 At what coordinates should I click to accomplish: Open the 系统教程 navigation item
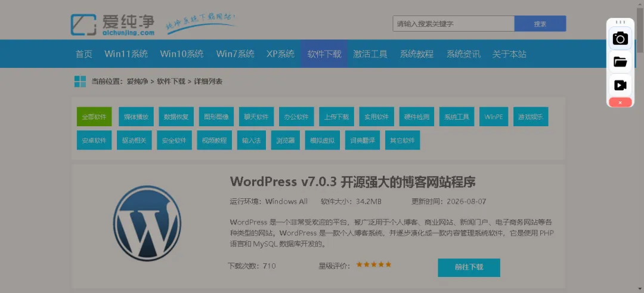point(416,54)
